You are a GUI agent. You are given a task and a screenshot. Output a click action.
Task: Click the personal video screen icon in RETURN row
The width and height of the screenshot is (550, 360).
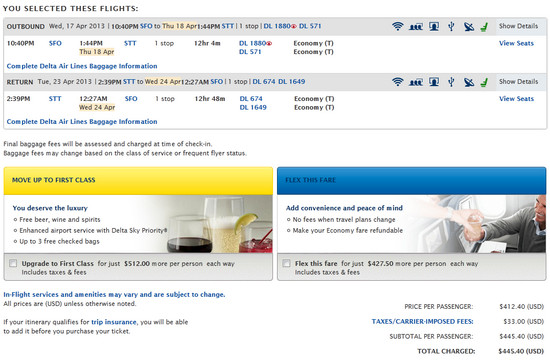coord(434,82)
